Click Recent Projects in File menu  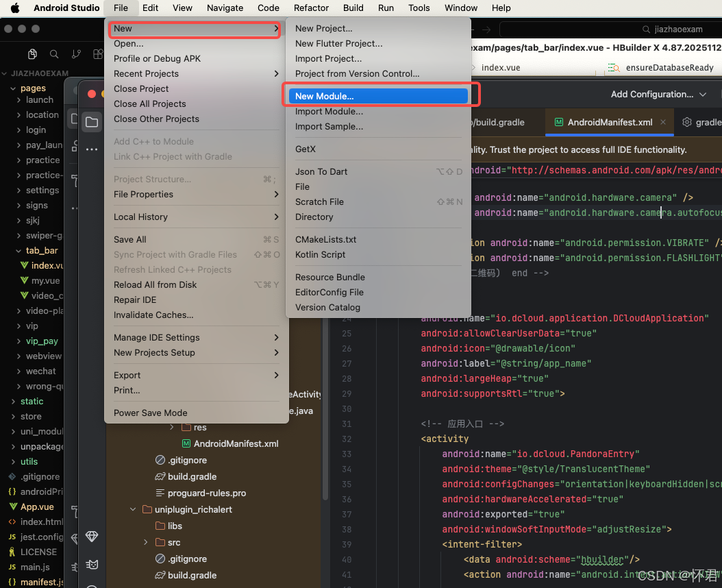click(x=196, y=74)
